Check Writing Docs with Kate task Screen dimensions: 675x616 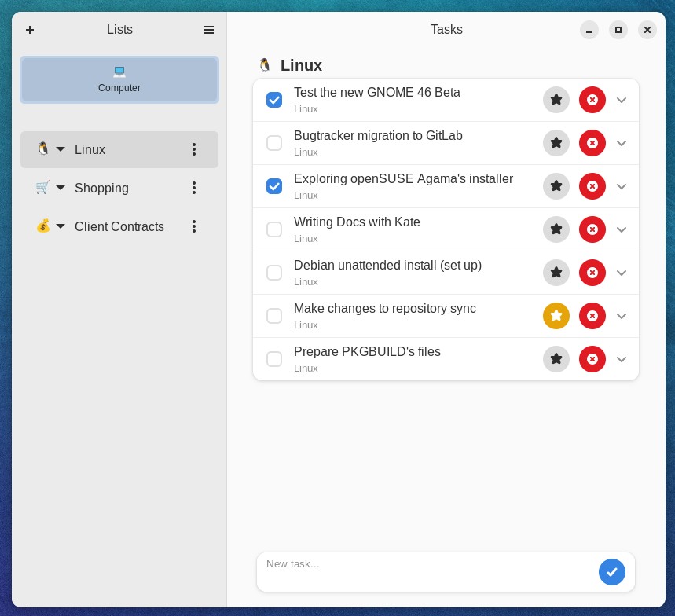[274, 229]
